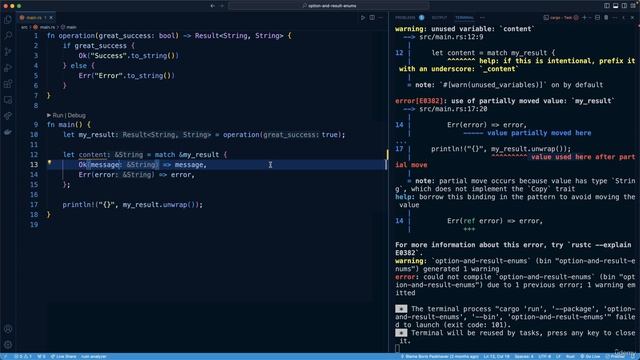640x360 pixels.
Task: Toggle the secondary side bar layout icon
Action: [624, 6]
